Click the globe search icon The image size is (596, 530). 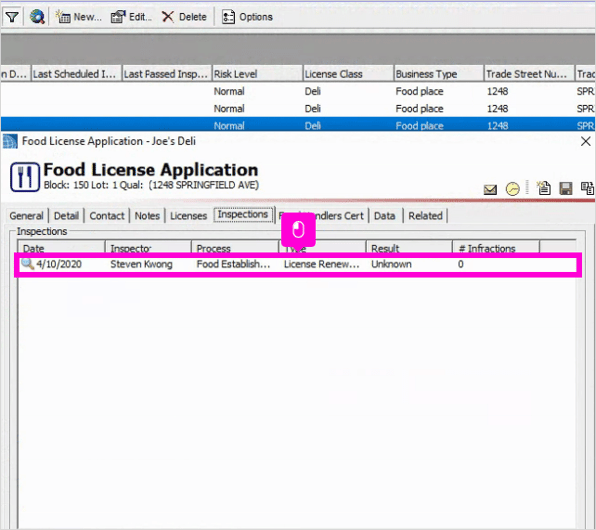point(37,17)
